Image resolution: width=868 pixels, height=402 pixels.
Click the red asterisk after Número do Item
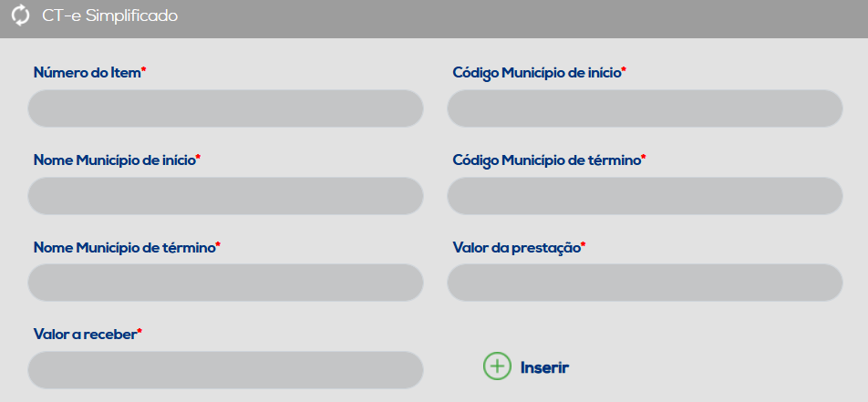point(143,70)
